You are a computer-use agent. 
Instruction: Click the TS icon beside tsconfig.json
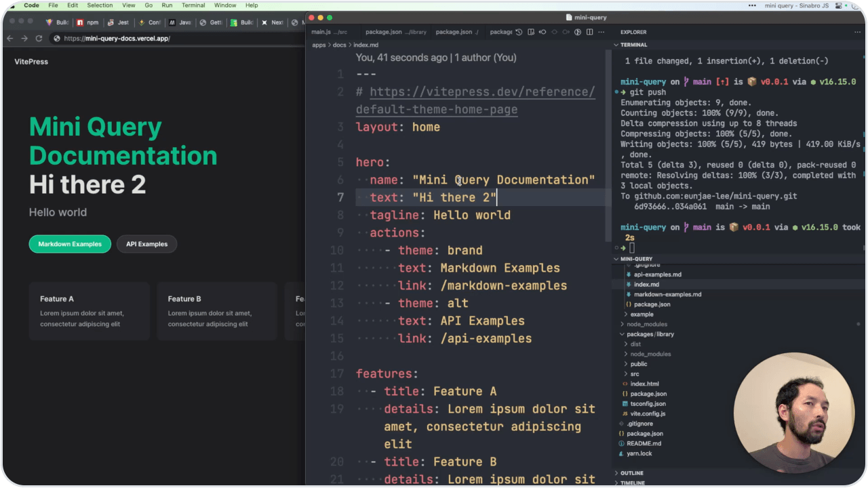click(625, 404)
